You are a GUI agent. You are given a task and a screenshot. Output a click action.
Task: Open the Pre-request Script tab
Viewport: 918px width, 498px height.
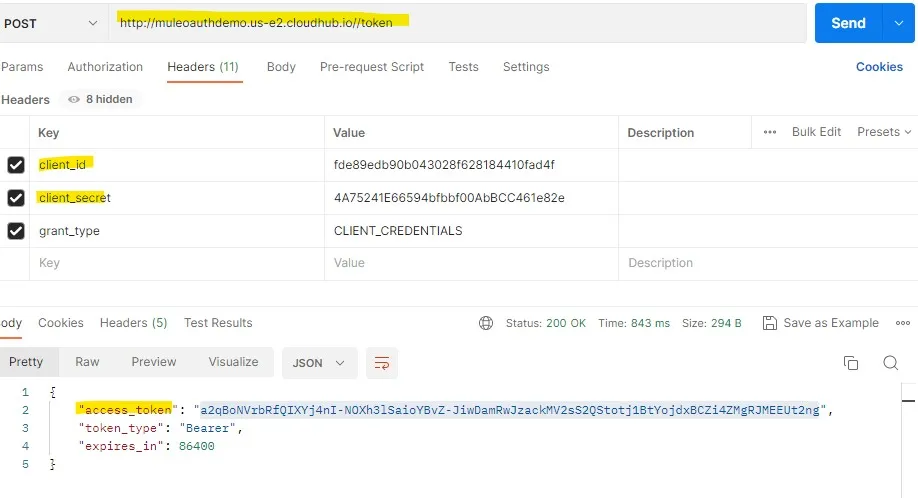372,67
